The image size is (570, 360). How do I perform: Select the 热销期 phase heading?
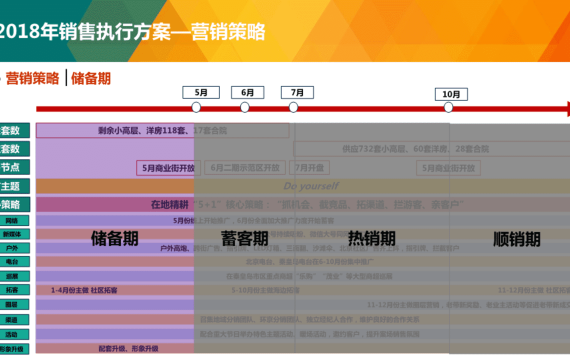pos(372,239)
